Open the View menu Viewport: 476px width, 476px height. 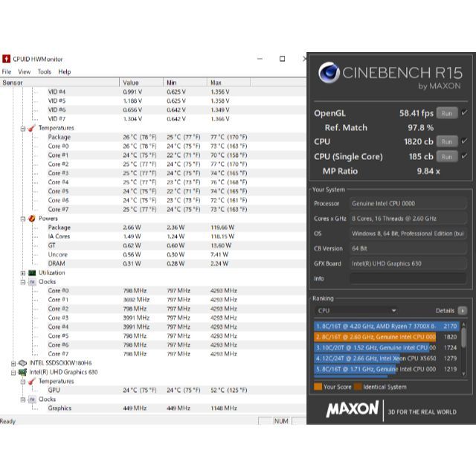point(25,71)
